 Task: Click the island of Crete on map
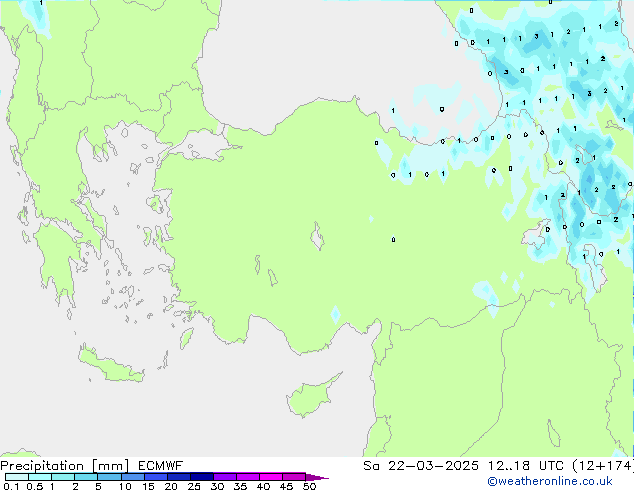coord(110,365)
